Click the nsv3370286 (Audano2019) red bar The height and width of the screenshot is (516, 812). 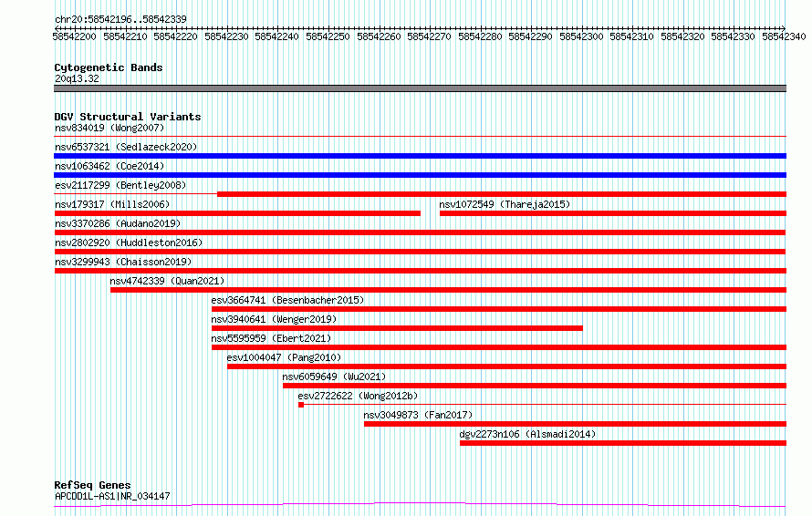[420, 232]
